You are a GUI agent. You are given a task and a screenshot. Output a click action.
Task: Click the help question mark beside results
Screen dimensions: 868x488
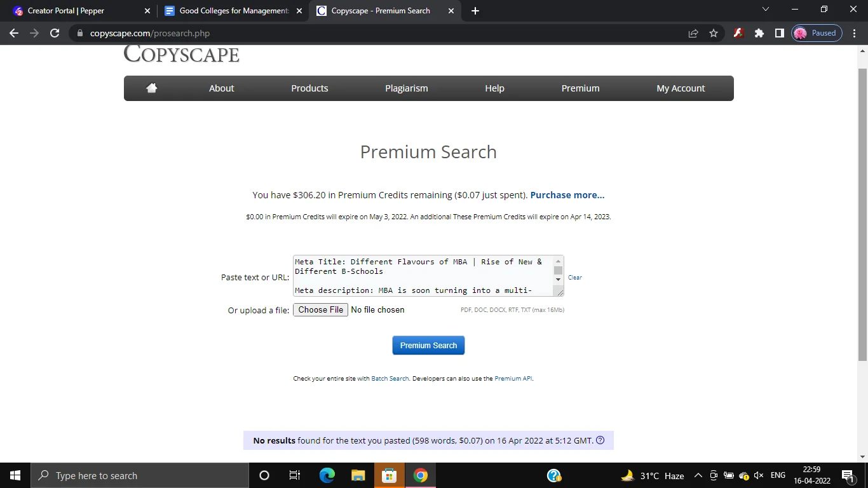pyautogui.click(x=600, y=440)
